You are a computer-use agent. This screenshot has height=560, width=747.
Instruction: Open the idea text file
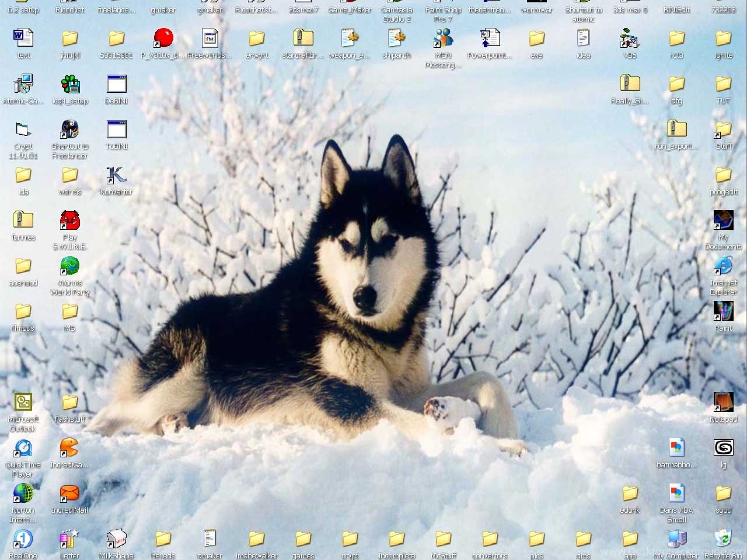(584, 38)
